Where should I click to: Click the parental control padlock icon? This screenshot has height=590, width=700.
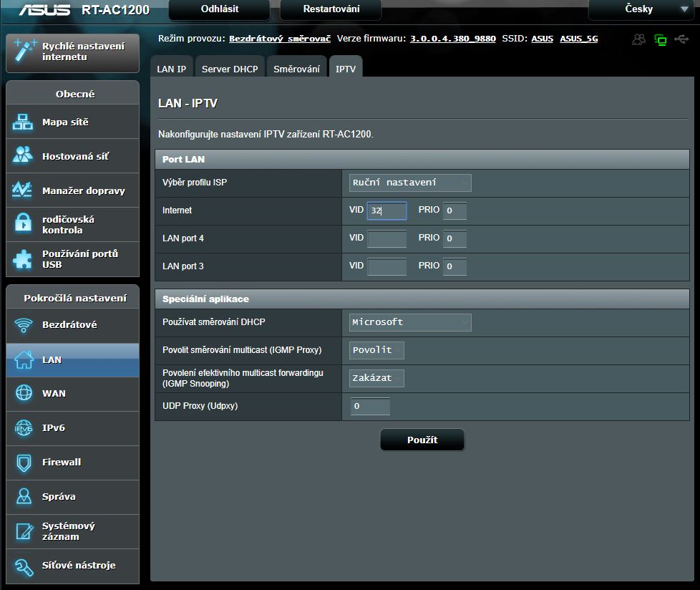(x=23, y=223)
